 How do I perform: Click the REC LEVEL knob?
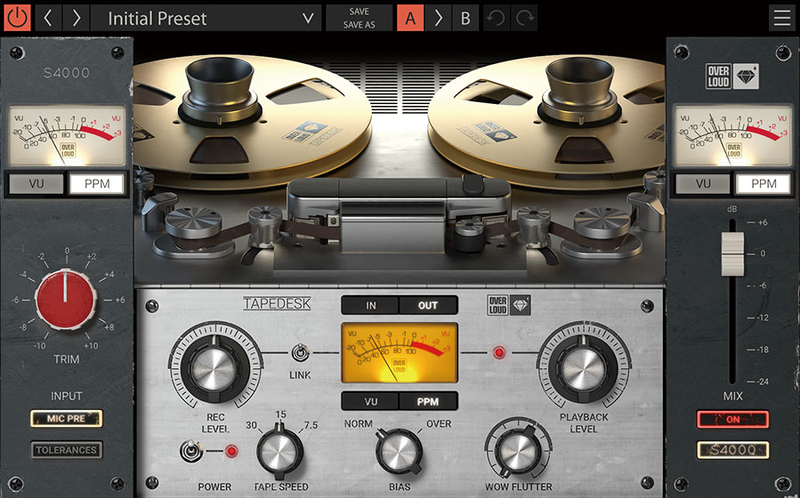[x=215, y=368]
